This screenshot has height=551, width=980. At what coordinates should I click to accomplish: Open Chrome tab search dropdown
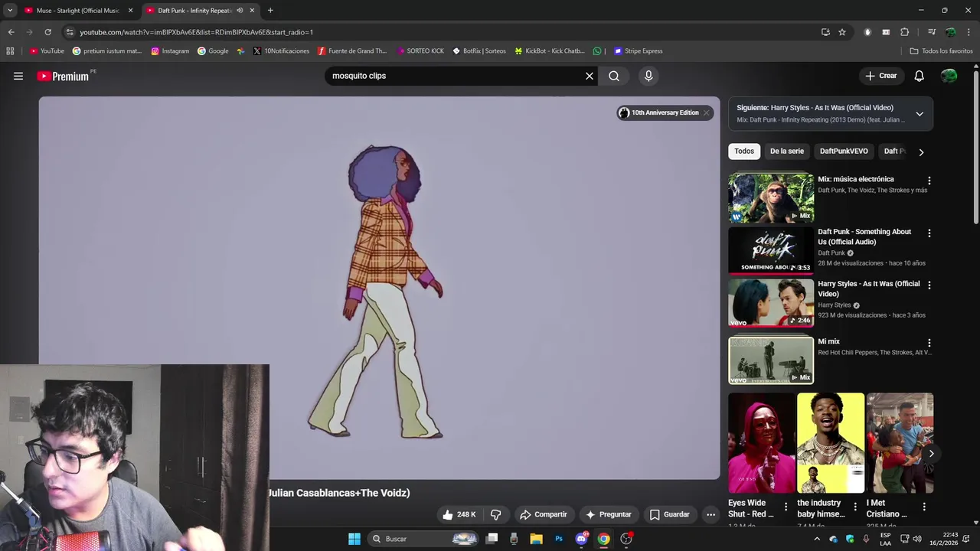tap(9, 11)
